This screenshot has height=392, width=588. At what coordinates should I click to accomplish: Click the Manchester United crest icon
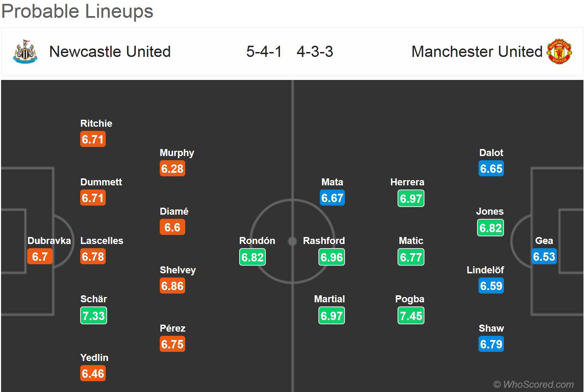click(x=559, y=52)
